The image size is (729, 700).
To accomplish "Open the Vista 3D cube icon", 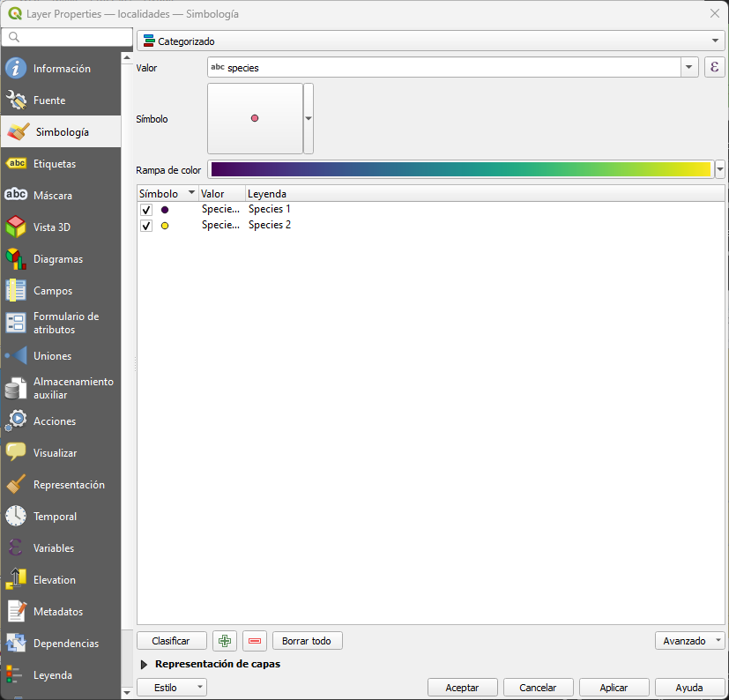I will click(16, 227).
